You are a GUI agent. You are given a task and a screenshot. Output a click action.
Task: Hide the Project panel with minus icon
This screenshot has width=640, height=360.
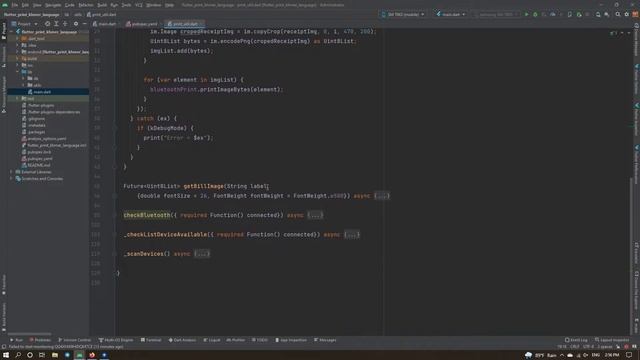tap(84, 24)
